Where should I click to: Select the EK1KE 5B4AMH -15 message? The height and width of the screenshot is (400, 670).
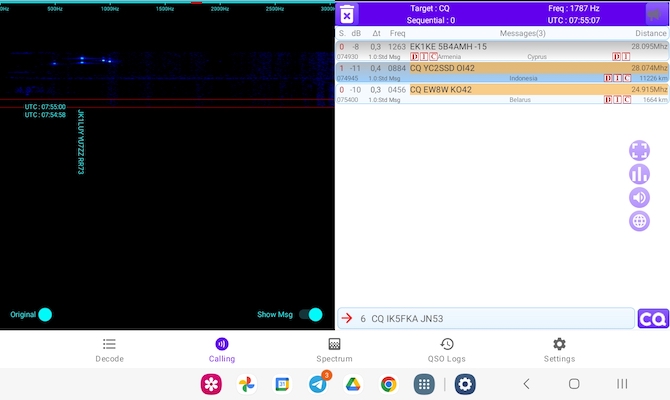502,51
